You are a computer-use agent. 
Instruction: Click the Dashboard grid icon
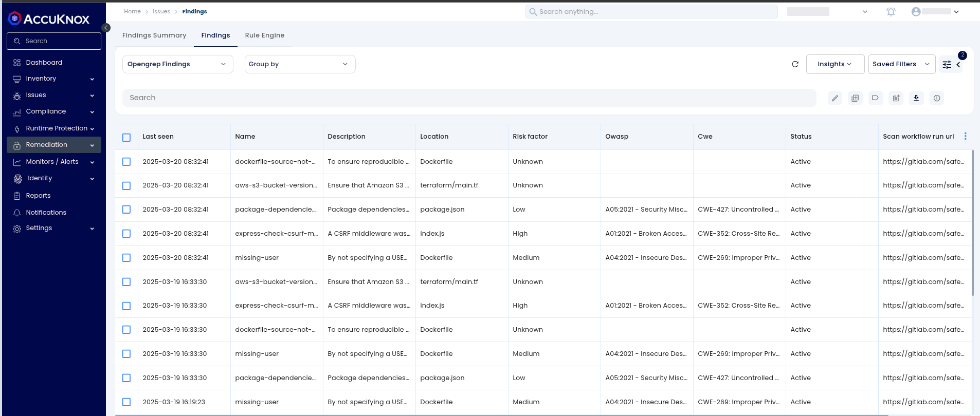coord(17,63)
